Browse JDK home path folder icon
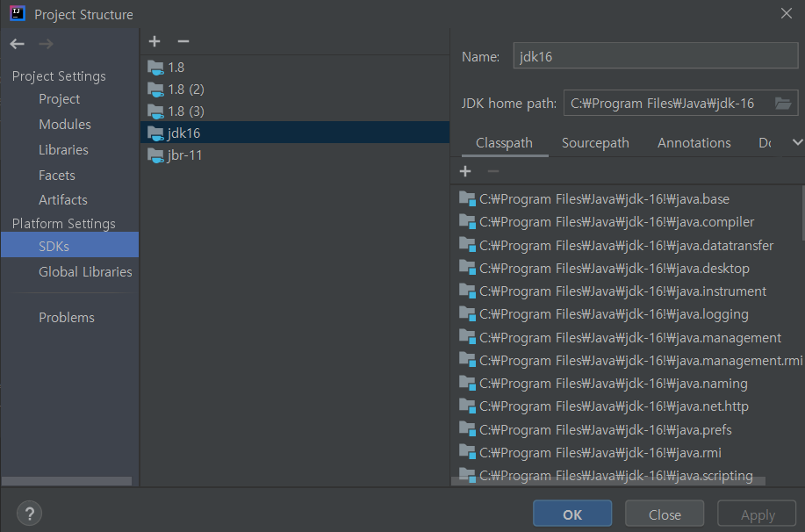Screen dimensions: 805x532 pos(782,104)
